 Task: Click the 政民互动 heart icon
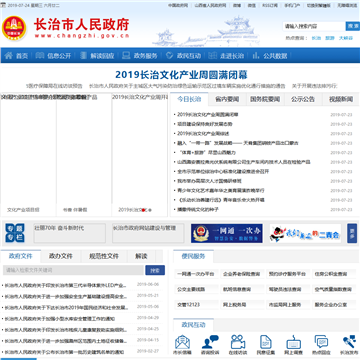click(170, 56)
